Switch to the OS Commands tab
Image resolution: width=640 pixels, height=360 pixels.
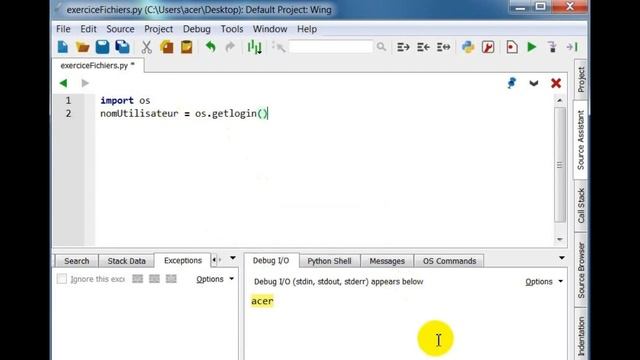tap(449, 261)
